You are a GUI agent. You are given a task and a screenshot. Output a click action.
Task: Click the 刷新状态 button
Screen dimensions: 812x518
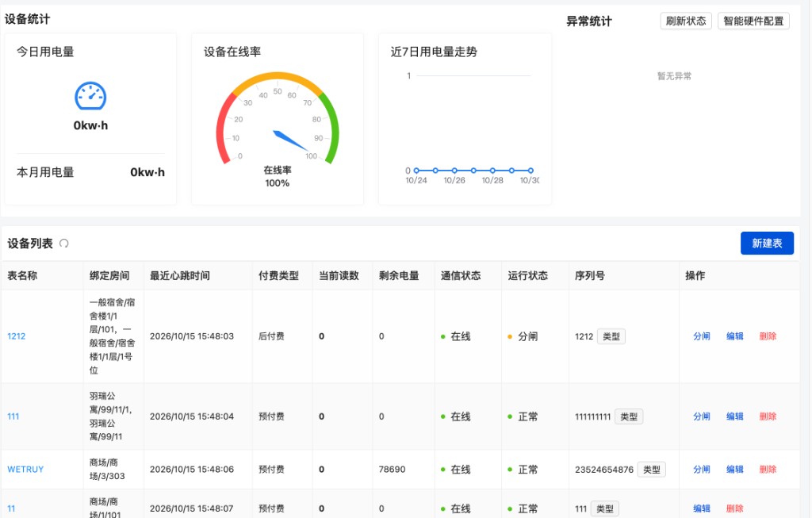686,21
